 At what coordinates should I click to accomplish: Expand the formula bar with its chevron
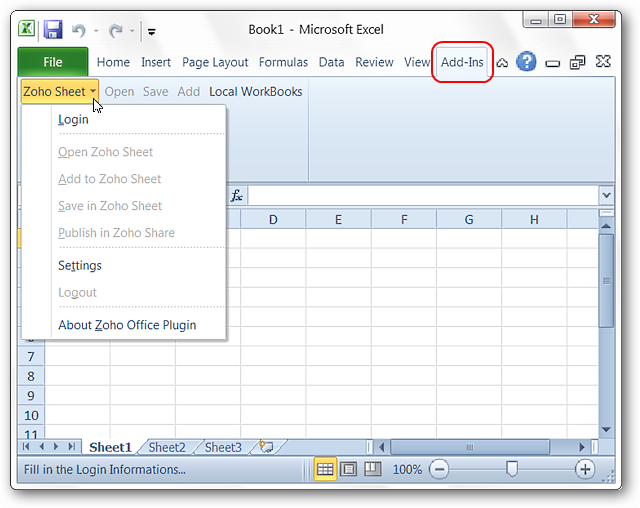tap(606, 195)
